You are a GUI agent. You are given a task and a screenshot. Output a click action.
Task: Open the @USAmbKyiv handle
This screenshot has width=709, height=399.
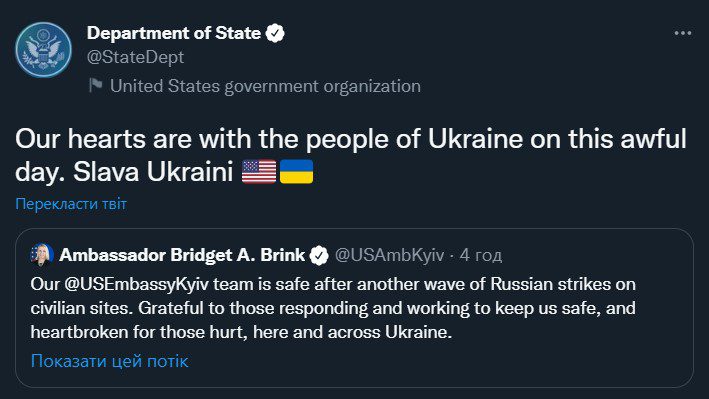pos(389,255)
